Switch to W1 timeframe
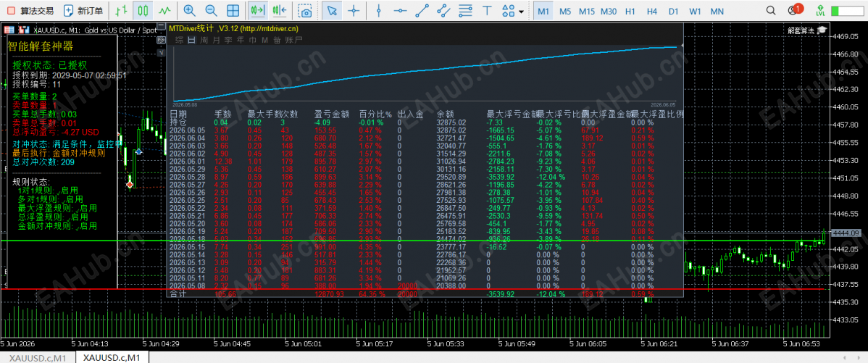The width and height of the screenshot is (868, 363). pyautogui.click(x=695, y=11)
